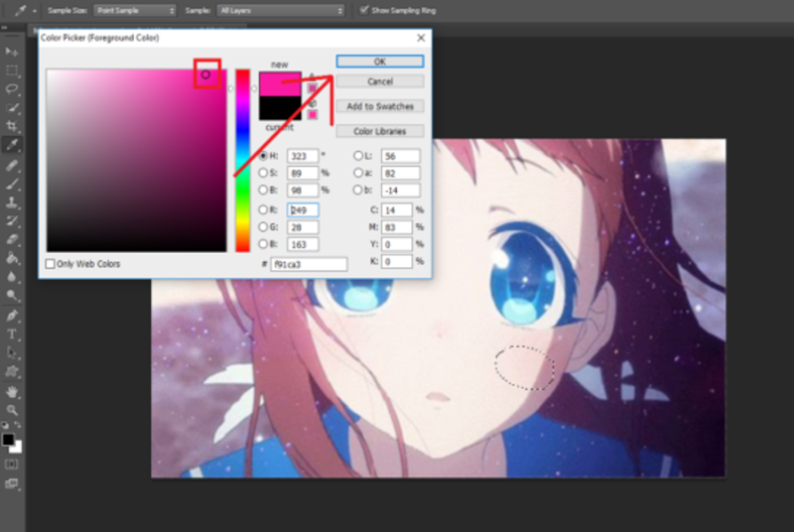Select the Pen tool

(12, 316)
